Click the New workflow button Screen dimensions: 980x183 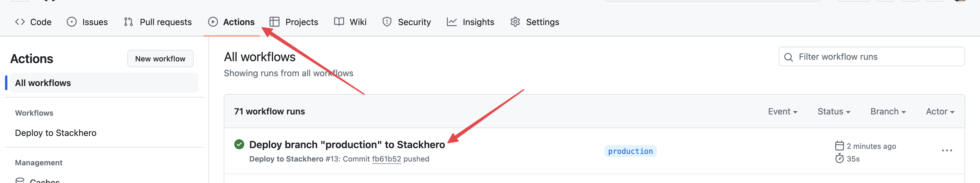point(160,58)
